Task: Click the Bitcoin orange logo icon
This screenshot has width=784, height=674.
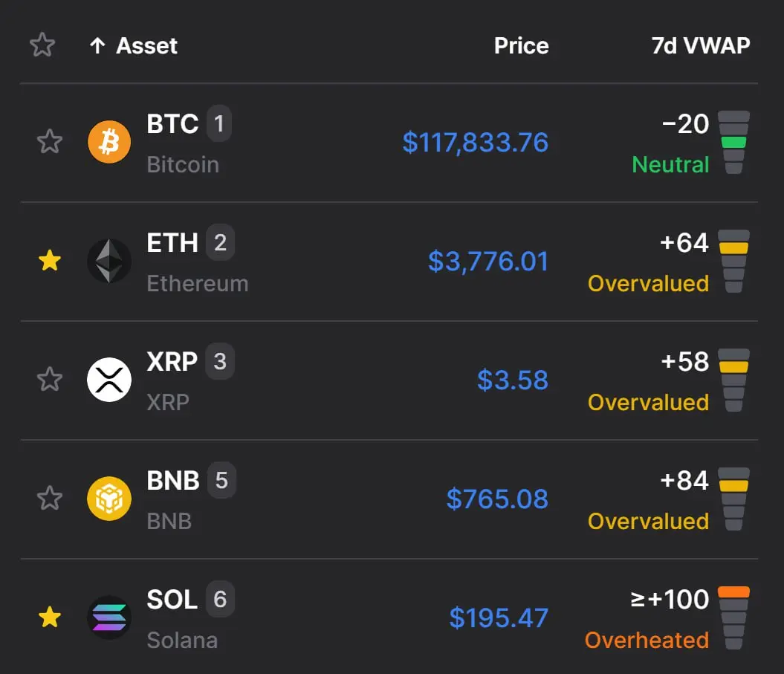Action: (x=109, y=142)
